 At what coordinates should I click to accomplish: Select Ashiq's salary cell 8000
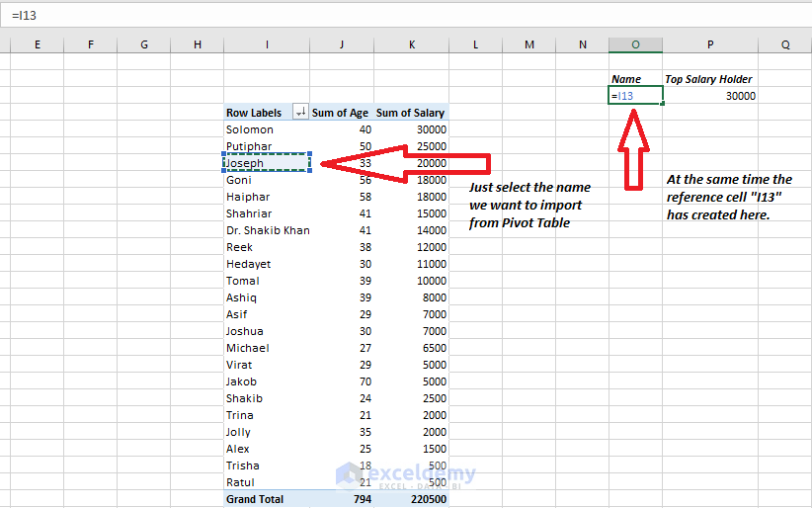(x=412, y=297)
